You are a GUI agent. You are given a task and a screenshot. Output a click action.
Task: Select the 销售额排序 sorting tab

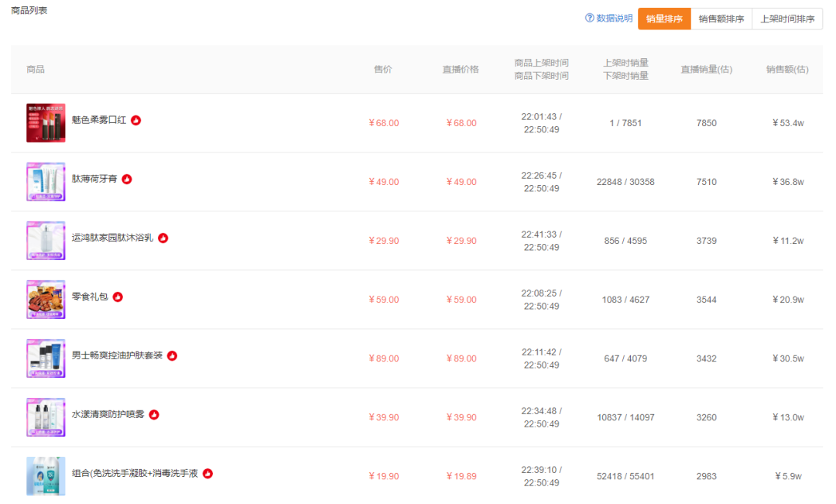coord(721,19)
